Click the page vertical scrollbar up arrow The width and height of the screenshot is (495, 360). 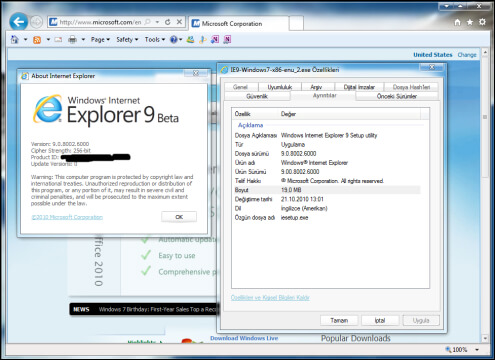pos(485,53)
